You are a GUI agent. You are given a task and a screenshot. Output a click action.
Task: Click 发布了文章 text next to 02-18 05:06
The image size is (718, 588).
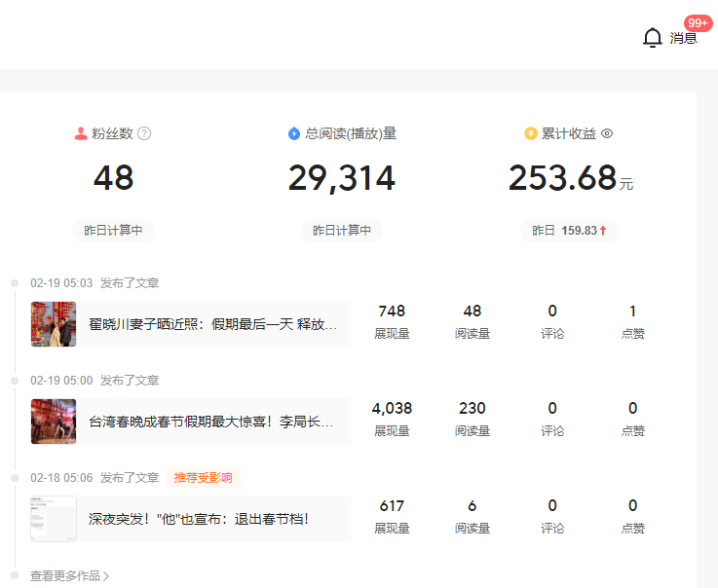pos(130,478)
